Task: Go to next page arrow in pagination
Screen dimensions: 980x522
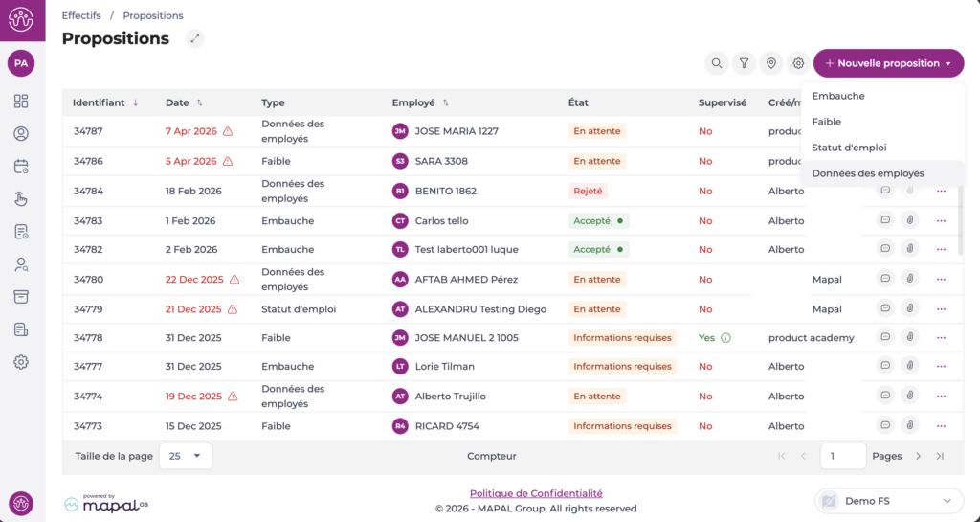Action: (x=919, y=456)
